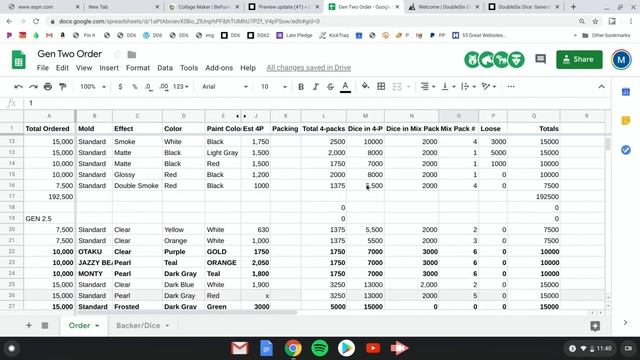Click the Chrome launcher circle button
The width and height of the screenshot is (640, 360).
[11, 348]
